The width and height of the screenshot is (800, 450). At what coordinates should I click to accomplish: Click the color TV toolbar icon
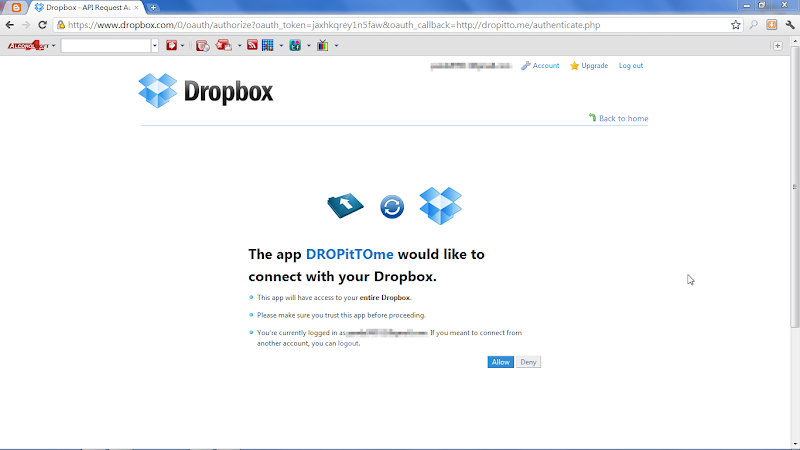(322, 45)
